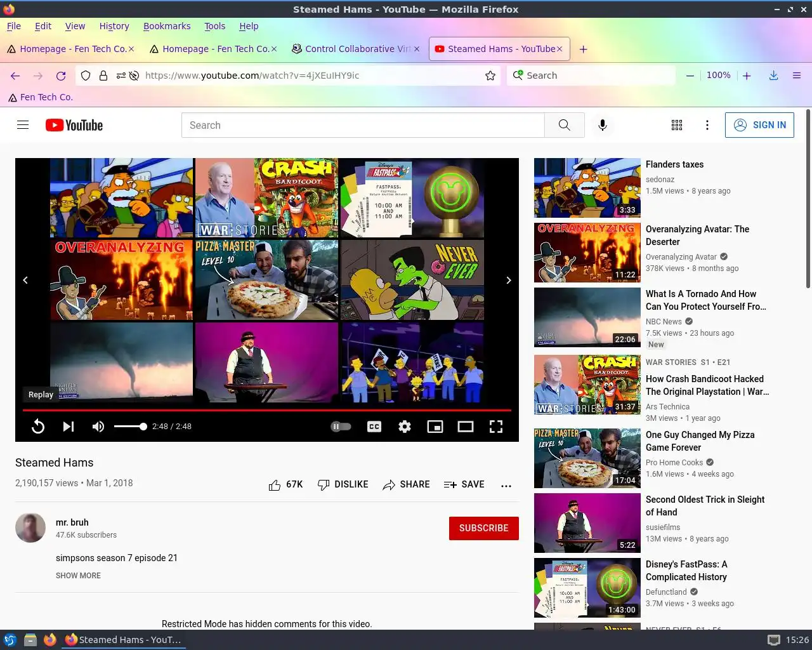Open the YouTube apps grid icon
812x650 pixels.
(677, 125)
